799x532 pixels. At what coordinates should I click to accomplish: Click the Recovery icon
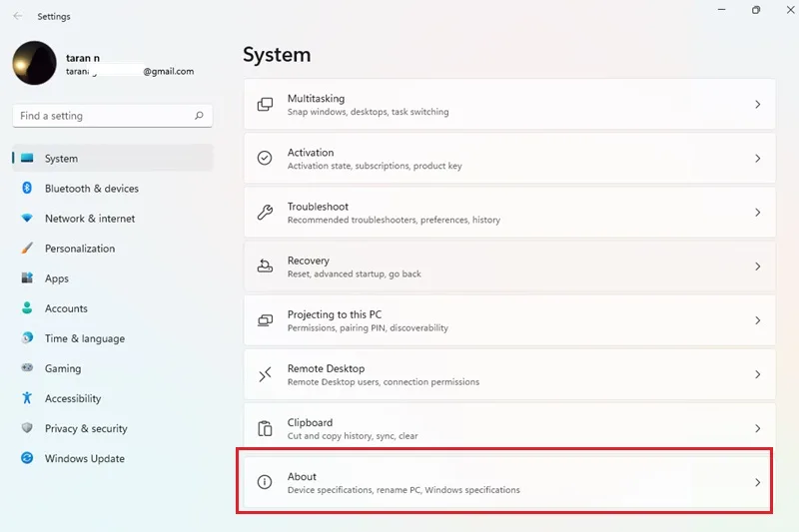pos(265,266)
